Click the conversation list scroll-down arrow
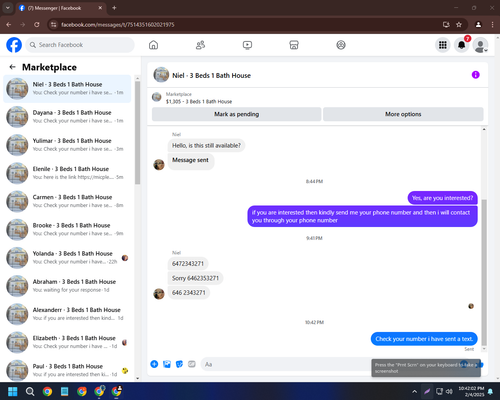 (x=137, y=378)
